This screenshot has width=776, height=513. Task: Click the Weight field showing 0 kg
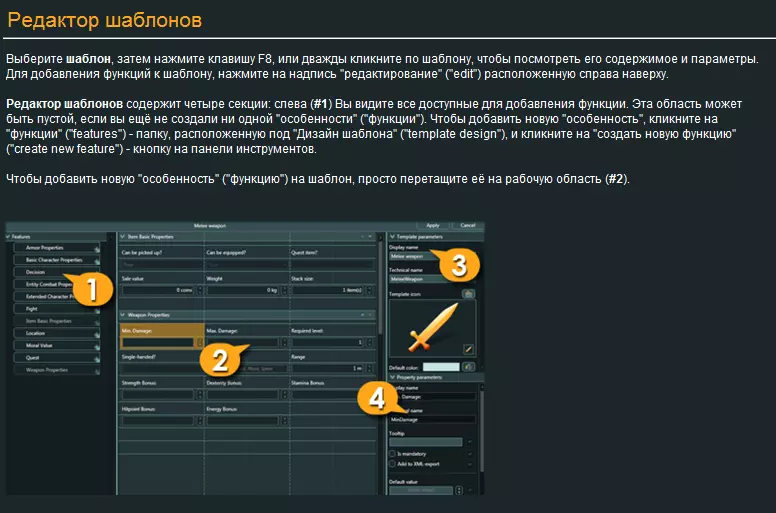[x=243, y=290]
